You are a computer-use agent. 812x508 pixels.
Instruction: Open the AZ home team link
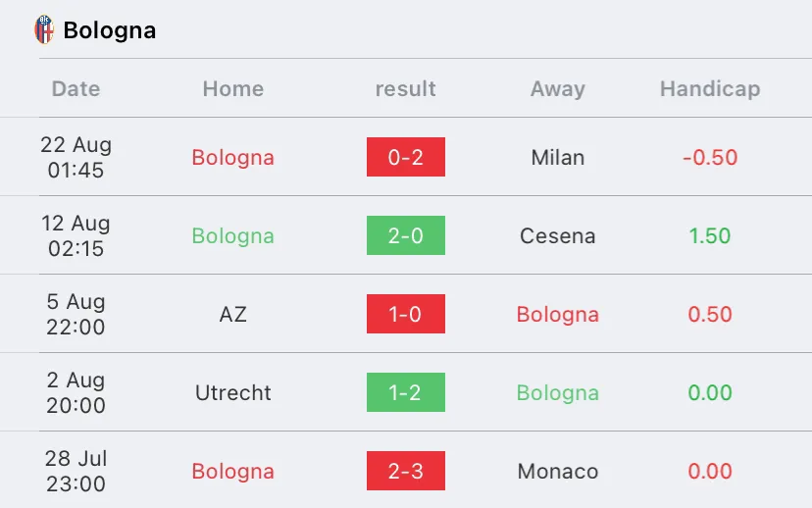(233, 314)
